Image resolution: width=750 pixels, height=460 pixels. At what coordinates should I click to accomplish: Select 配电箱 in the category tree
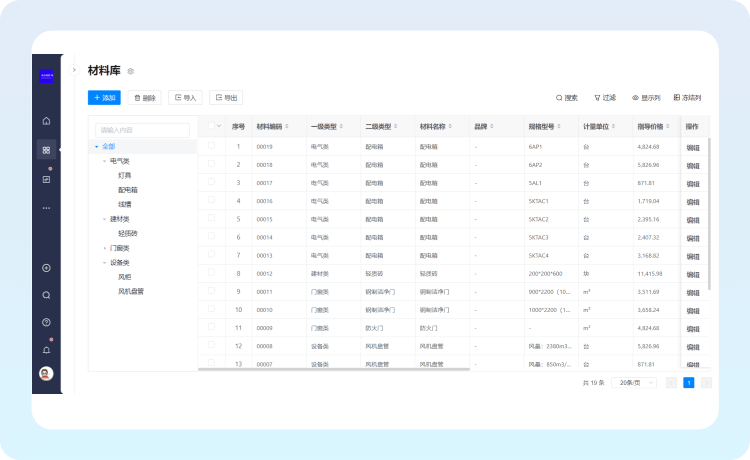(x=128, y=189)
